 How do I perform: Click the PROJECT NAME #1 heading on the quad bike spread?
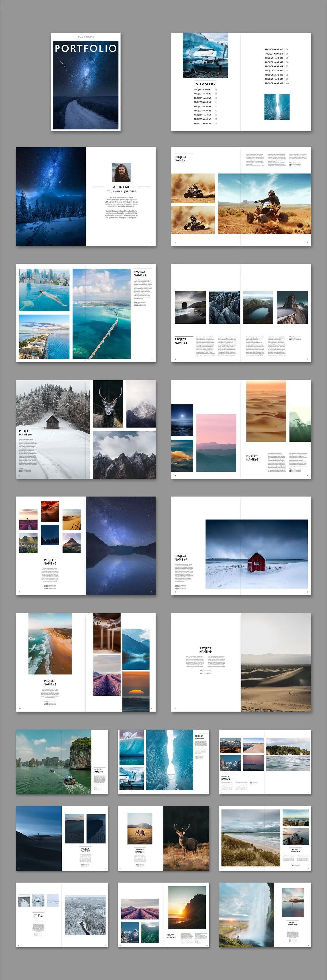tap(181, 159)
